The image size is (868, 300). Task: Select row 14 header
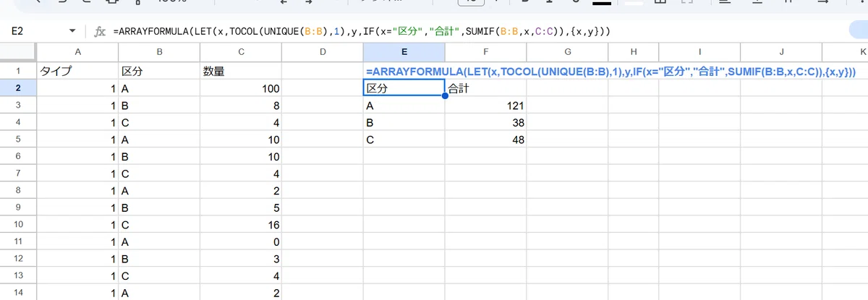(x=18, y=293)
